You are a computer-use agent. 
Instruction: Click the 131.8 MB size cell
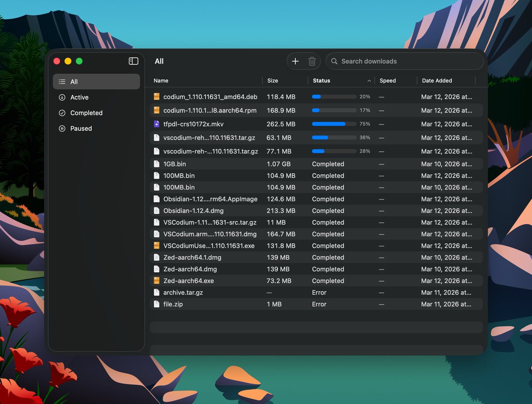pos(281,246)
